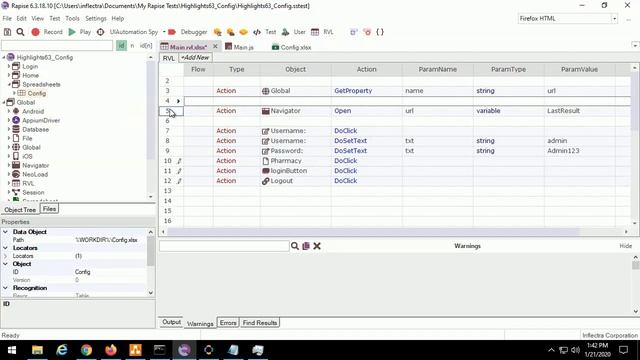
Task: Expand the Navigator tree node
Action: click(9, 165)
